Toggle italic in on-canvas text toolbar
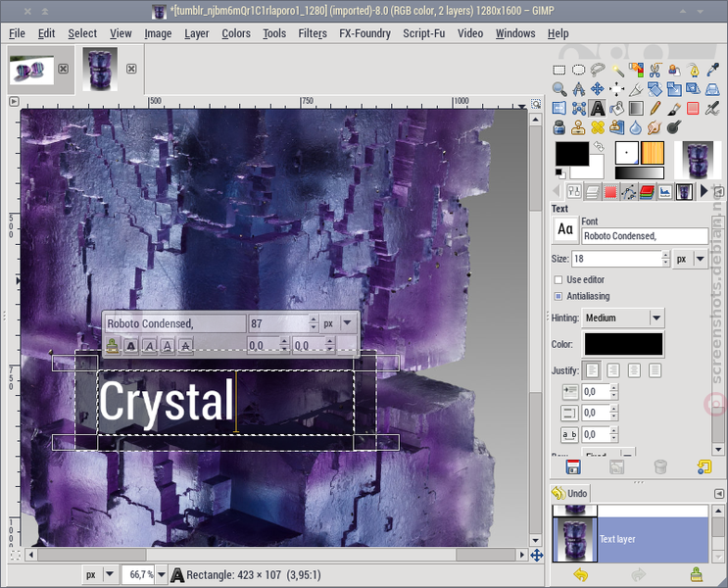The image size is (728, 588). tap(149, 346)
